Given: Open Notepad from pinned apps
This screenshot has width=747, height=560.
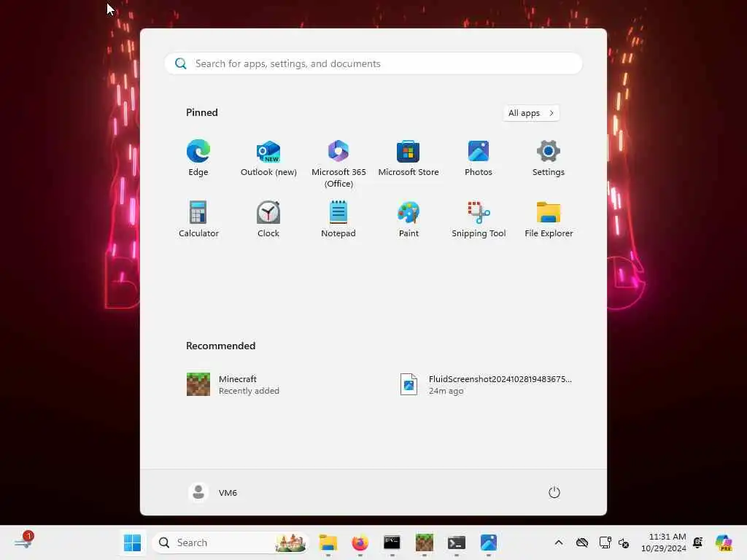Looking at the screenshot, I should click(x=338, y=219).
